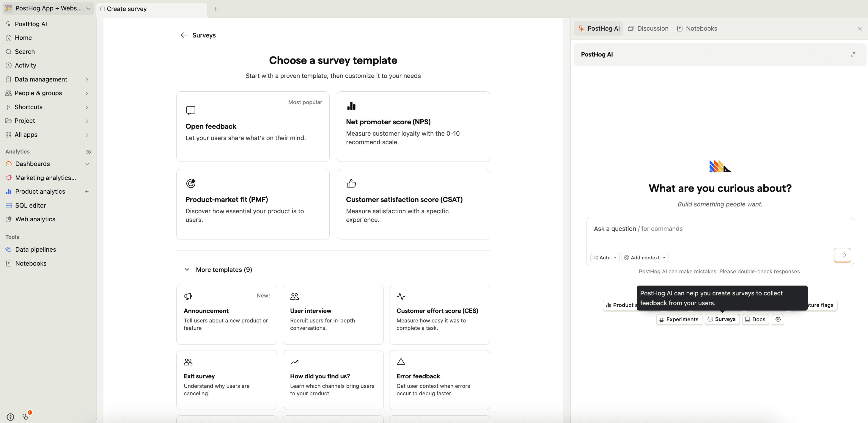Click the back arrow next to Surveys
The image size is (868, 423).
click(x=184, y=35)
